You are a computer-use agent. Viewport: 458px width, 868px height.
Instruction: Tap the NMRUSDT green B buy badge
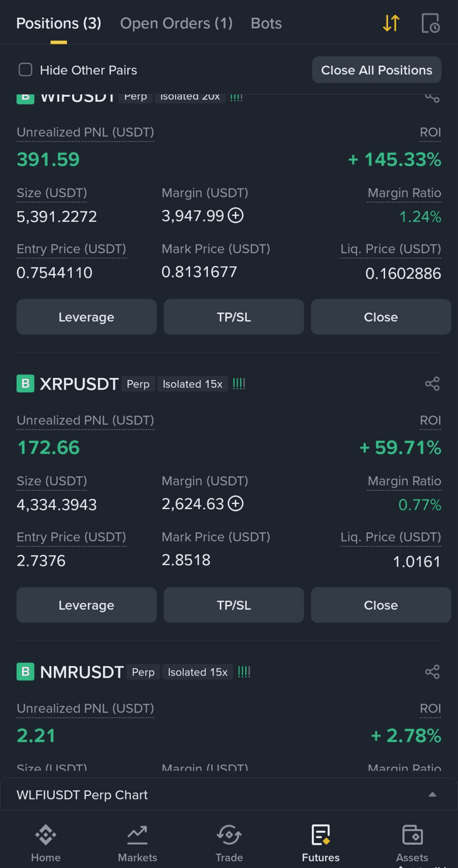coord(25,672)
